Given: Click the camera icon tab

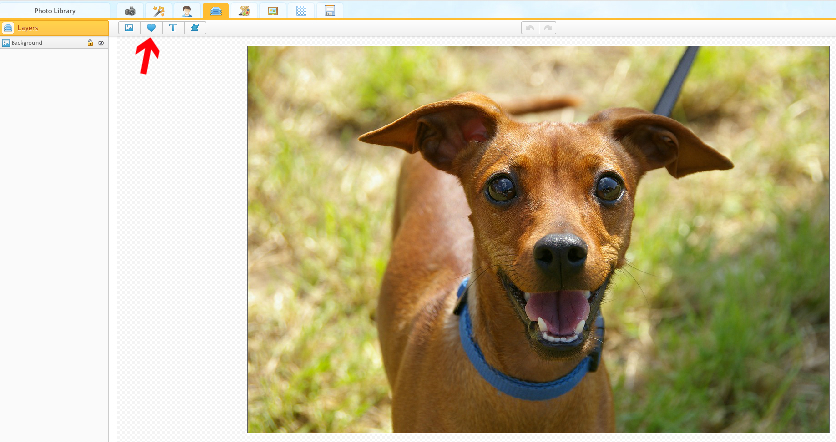Looking at the screenshot, I should 130,10.
